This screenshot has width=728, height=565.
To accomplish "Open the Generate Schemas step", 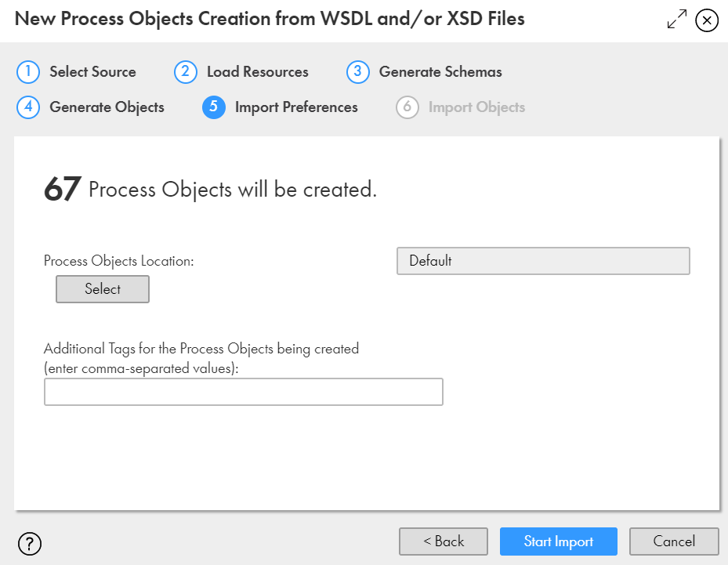I will click(x=440, y=72).
